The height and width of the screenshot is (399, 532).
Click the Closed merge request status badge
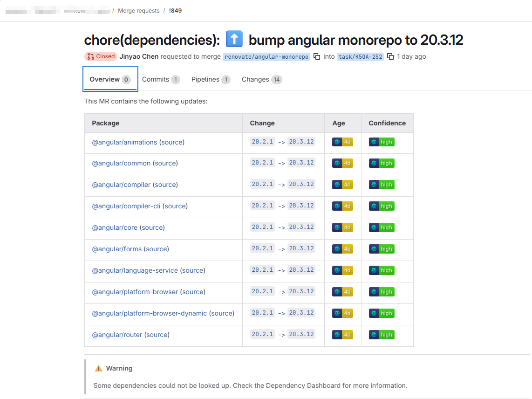(x=101, y=56)
